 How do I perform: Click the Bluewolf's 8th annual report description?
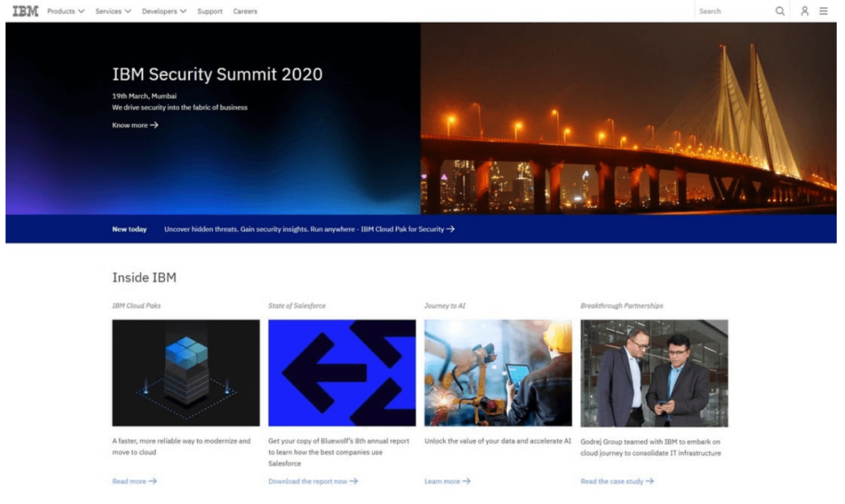point(339,452)
